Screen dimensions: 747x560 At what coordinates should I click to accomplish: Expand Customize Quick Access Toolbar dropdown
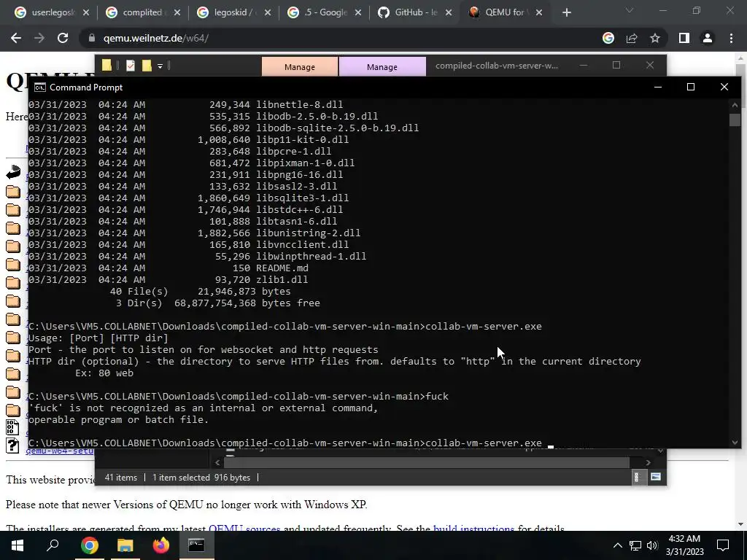[x=160, y=66]
